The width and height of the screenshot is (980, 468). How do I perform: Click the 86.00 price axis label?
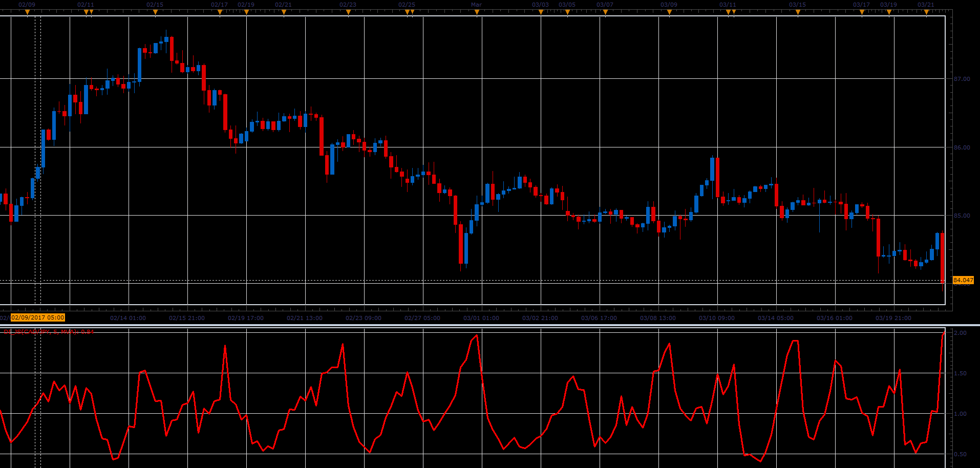(x=962, y=147)
